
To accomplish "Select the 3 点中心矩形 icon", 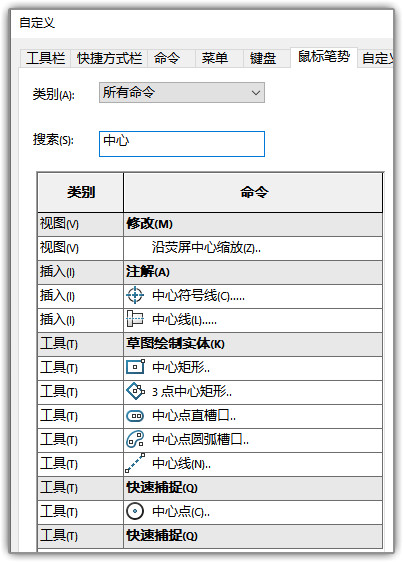I will point(135,391).
